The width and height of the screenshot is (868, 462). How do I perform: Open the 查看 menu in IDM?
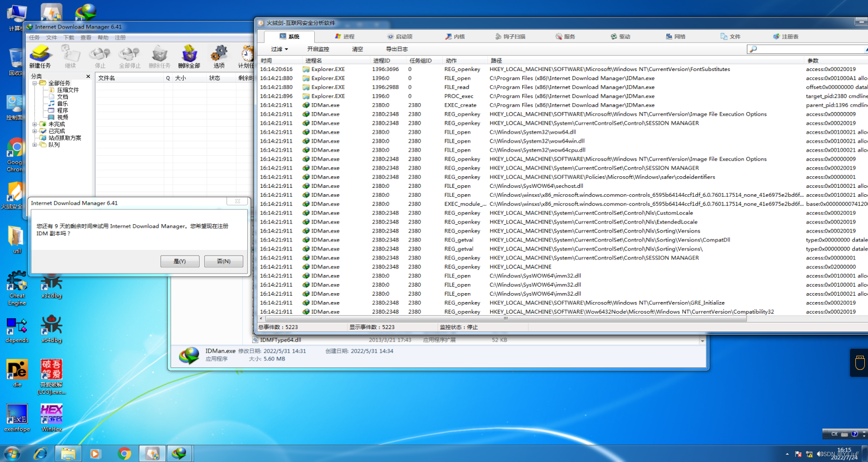click(86, 37)
